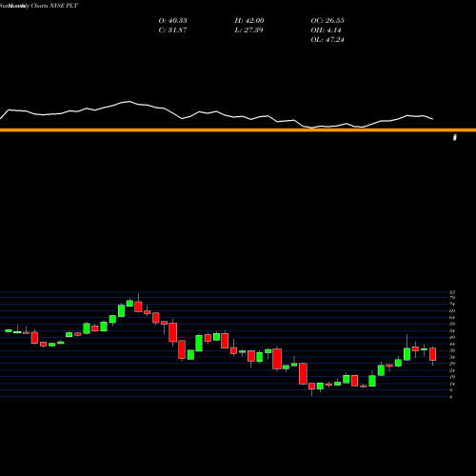
Task: Click the small marker below the orange line
Action: point(455,137)
